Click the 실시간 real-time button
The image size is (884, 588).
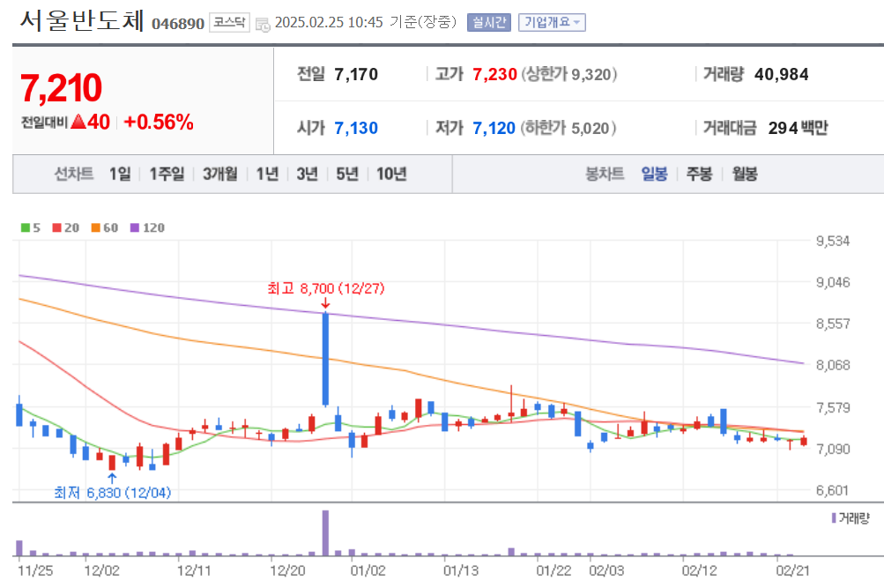(x=488, y=22)
